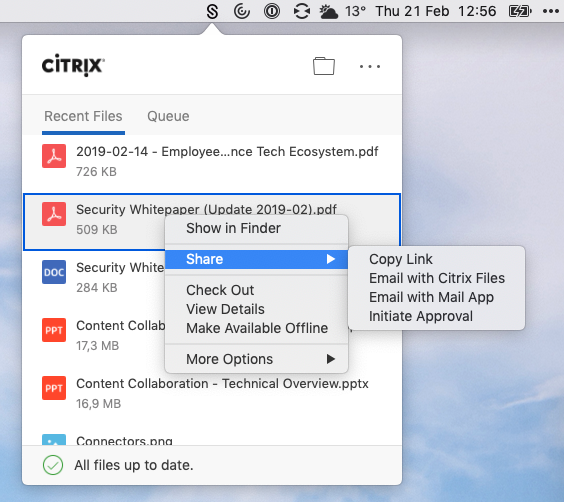This screenshot has height=502, width=564.
Task: Click the All files up to date status text
Action: click(x=134, y=465)
